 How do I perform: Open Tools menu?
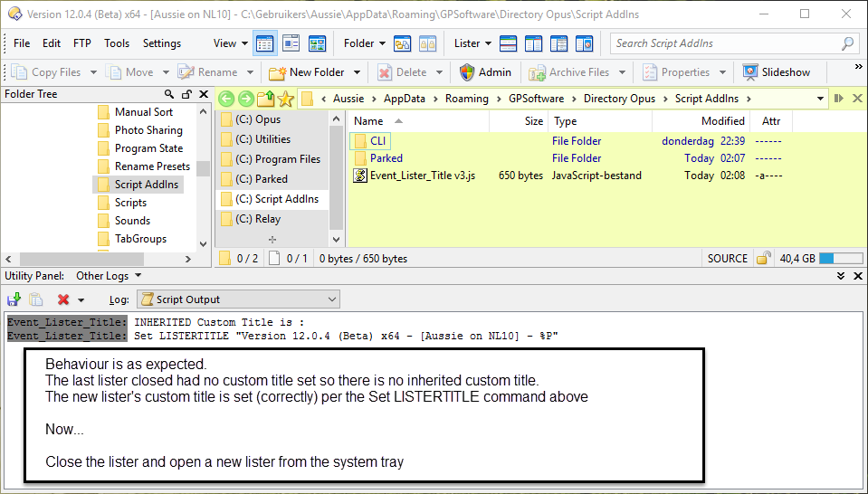click(x=117, y=43)
